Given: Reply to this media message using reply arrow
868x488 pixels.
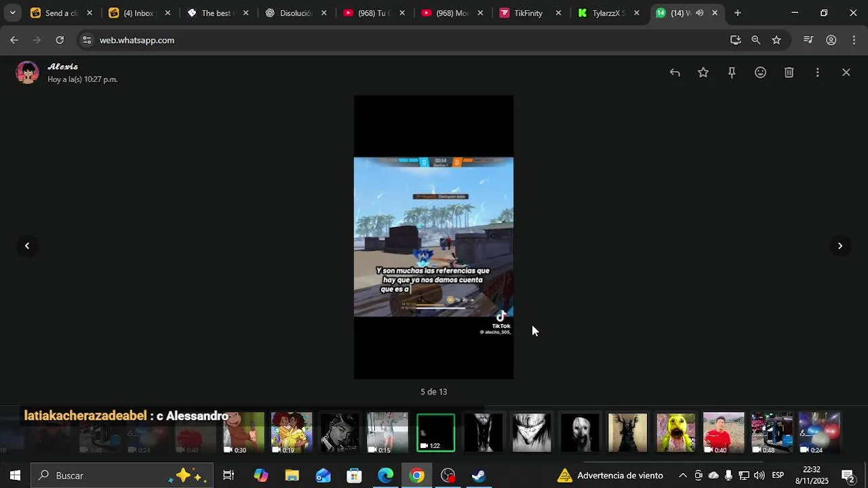Looking at the screenshot, I should [675, 73].
